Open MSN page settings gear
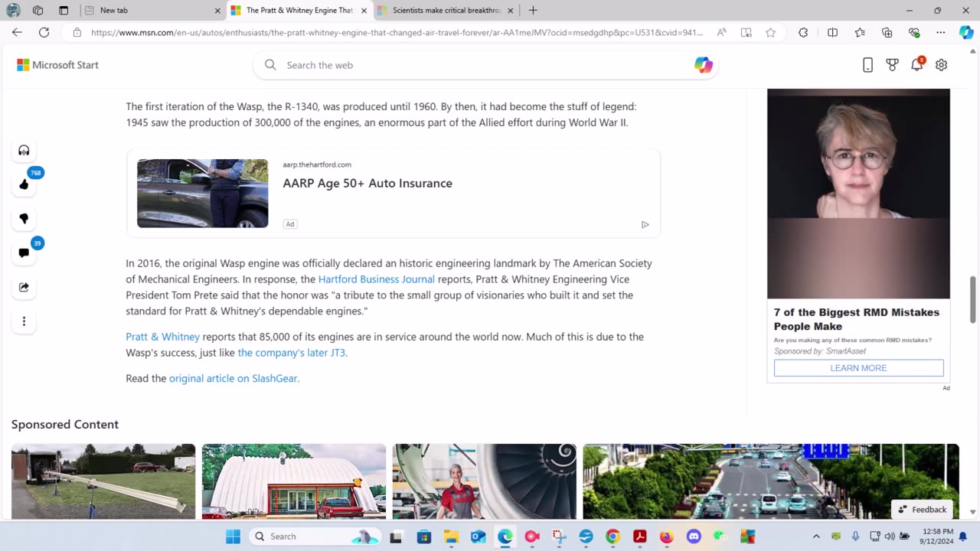The image size is (980, 551). 941,65
